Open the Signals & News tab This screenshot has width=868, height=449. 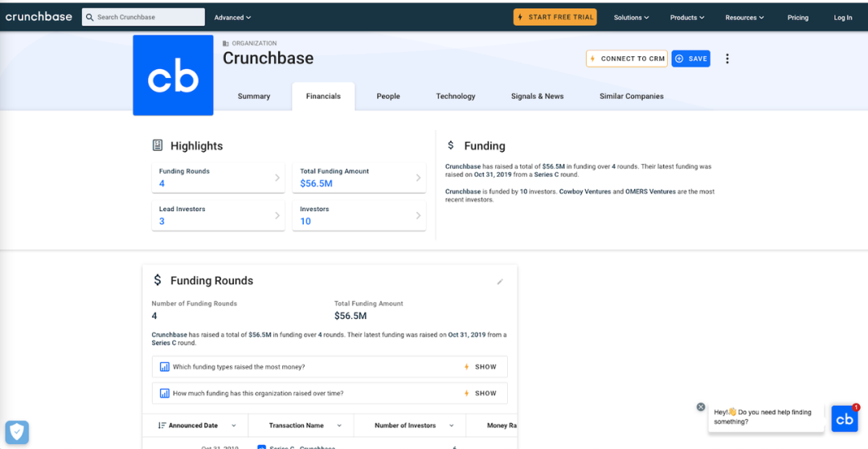[537, 96]
